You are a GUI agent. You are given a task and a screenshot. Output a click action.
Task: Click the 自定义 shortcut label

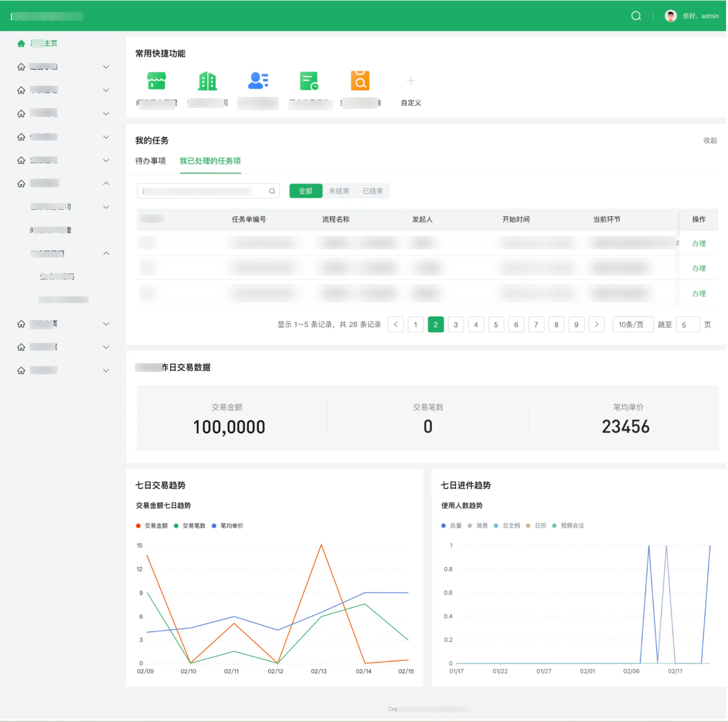(411, 103)
